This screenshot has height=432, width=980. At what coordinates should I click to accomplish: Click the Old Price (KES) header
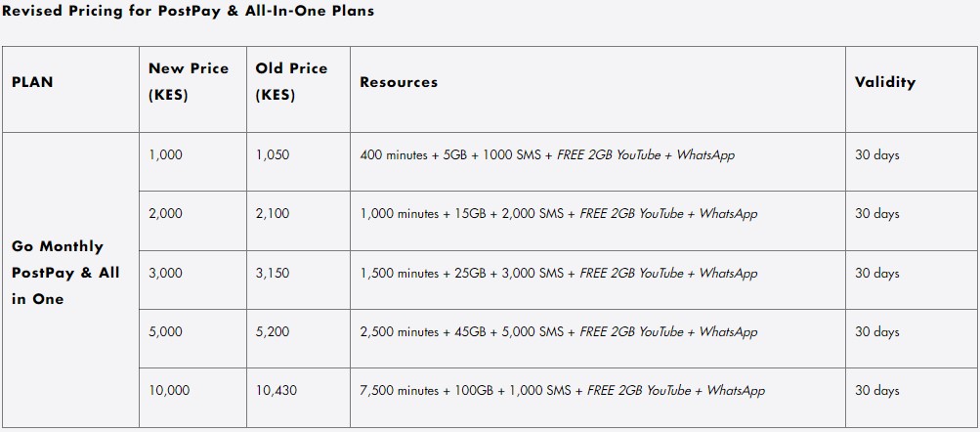pos(291,82)
